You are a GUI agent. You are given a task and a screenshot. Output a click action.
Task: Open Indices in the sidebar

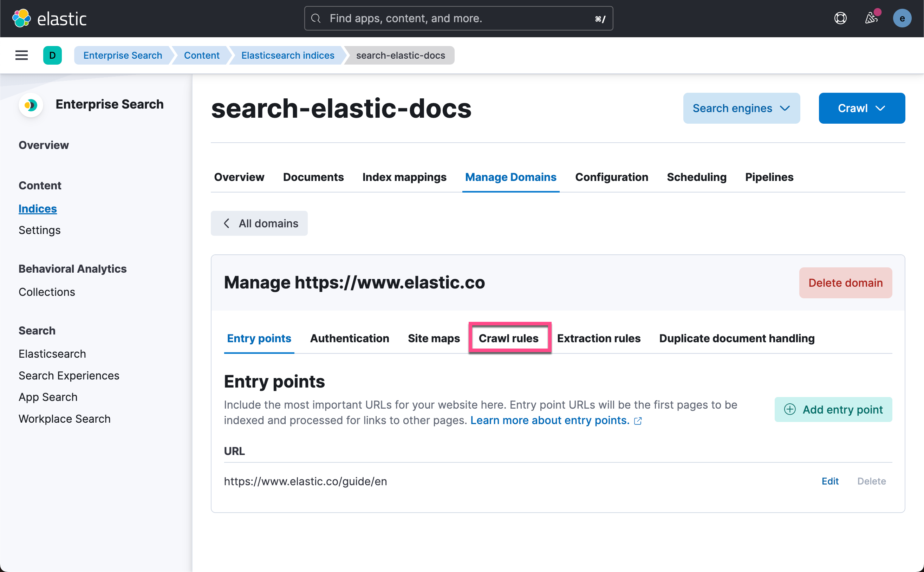point(38,208)
